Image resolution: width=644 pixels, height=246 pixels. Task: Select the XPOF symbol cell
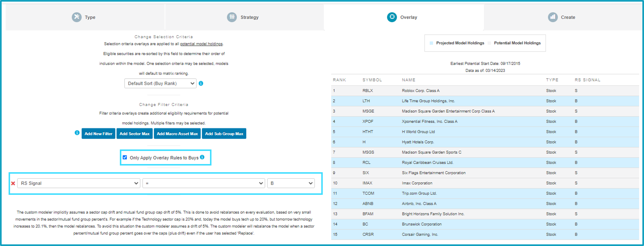click(368, 121)
